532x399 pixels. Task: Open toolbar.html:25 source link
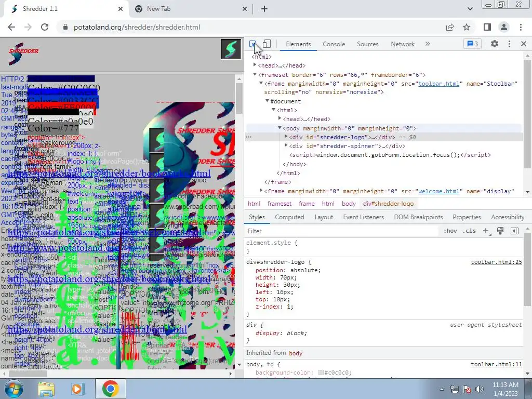(x=496, y=262)
